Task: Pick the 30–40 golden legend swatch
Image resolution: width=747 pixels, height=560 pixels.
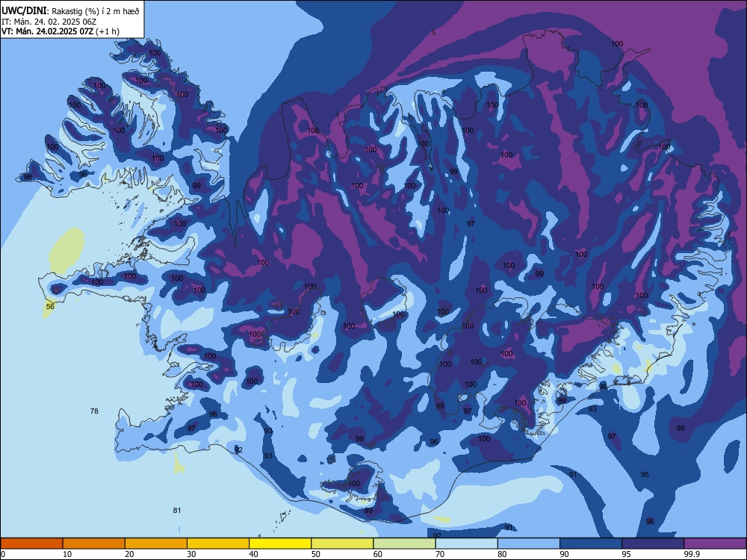Action: pyautogui.click(x=218, y=544)
